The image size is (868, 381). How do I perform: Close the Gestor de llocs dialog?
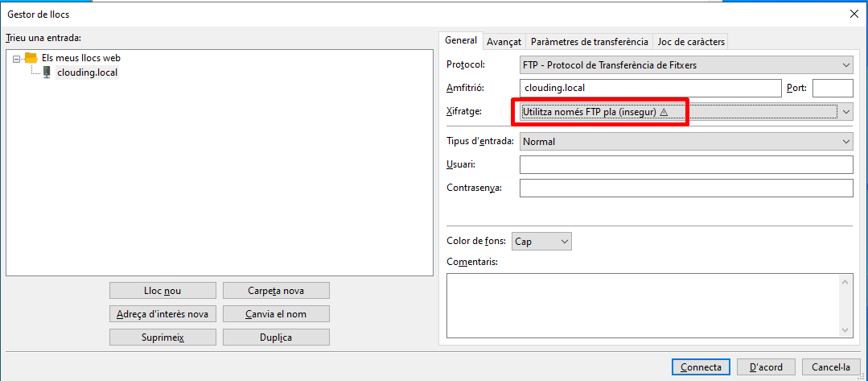coord(854,14)
